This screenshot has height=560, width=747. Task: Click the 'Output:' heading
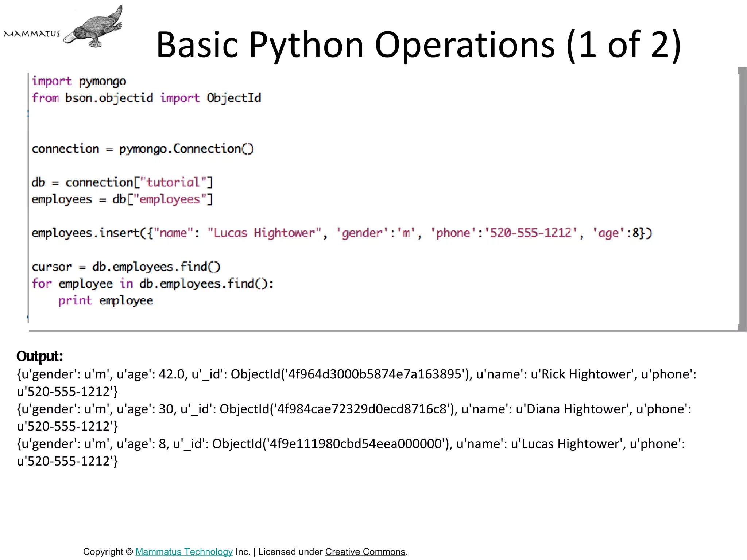[40, 356]
